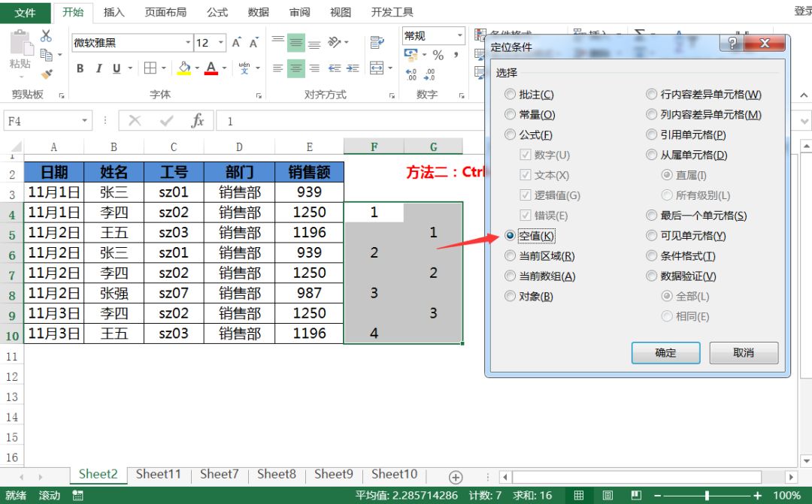The width and height of the screenshot is (812, 504).
Task: Switch to the 插入 ribbon tab
Action: click(x=114, y=12)
